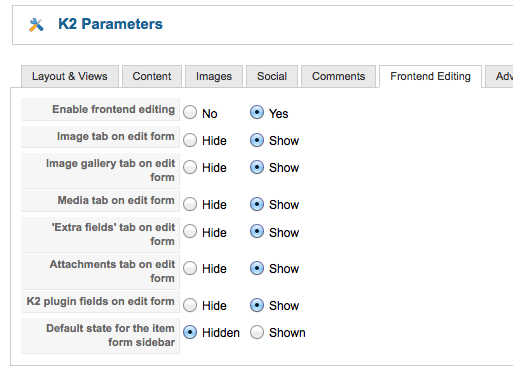Image resolution: width=513 pixels, height=374 pixels.
Task: Select Hide for Media tab on edit form
Action: tap(190, 204)
